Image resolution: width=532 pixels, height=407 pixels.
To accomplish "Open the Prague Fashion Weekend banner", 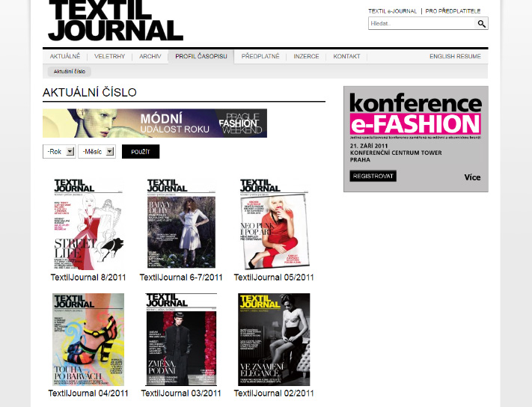I will coord(155,123).
